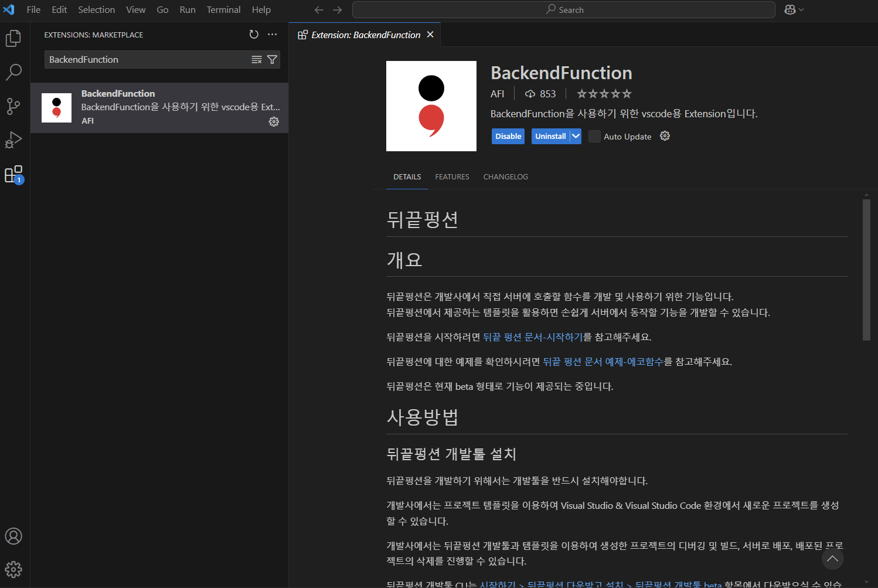Open Views and More Actions ellipsis
The height and width of the screenshot is (588, 878).
[x=273, y=35]
